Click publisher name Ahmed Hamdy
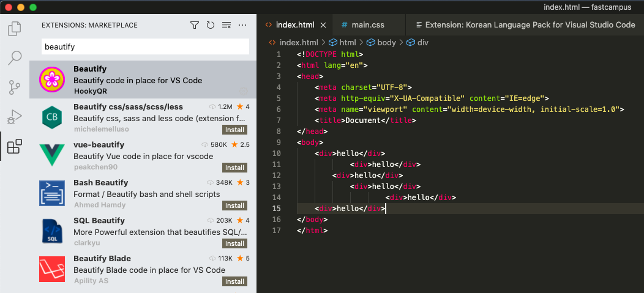This screenshot has width=644, height=293. point(100,205)
